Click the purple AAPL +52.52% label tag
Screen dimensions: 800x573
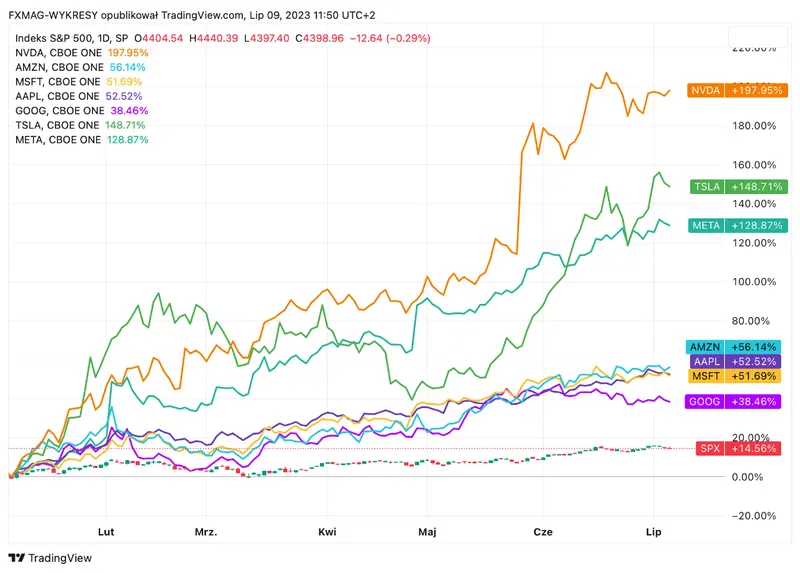click(737, 360)
